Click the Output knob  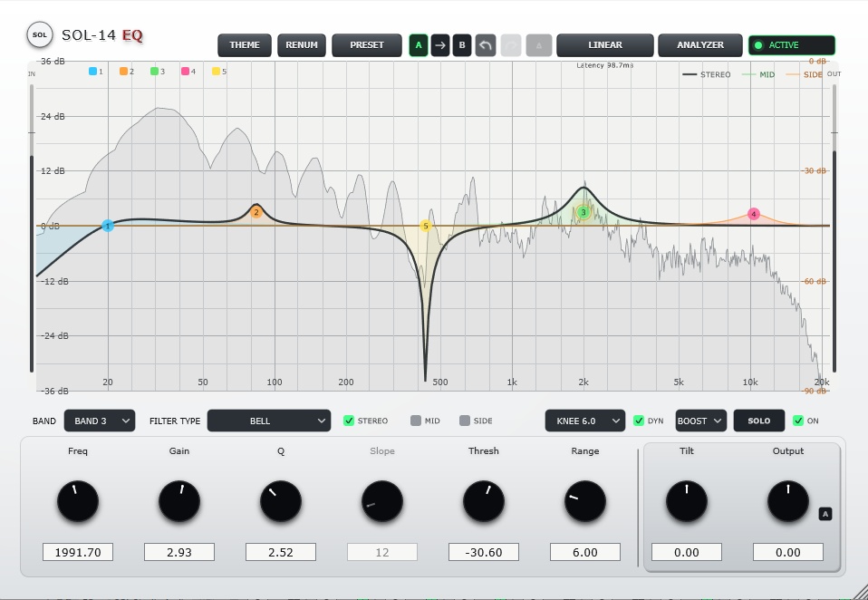pos(788,501)
